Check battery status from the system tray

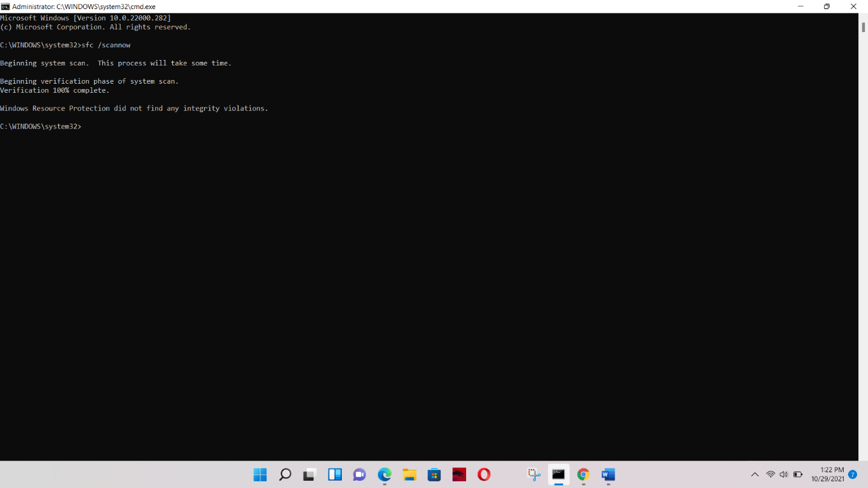798,475
